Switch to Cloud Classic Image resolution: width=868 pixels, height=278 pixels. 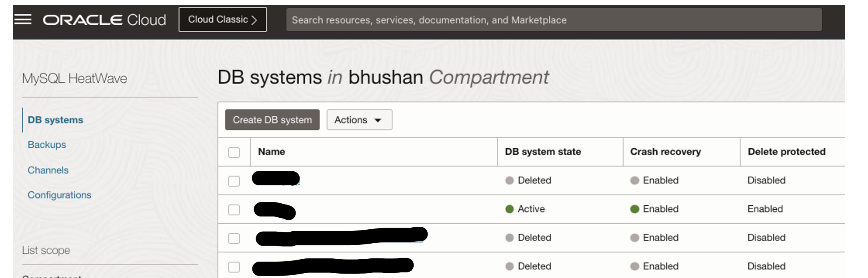click(222, 20)
